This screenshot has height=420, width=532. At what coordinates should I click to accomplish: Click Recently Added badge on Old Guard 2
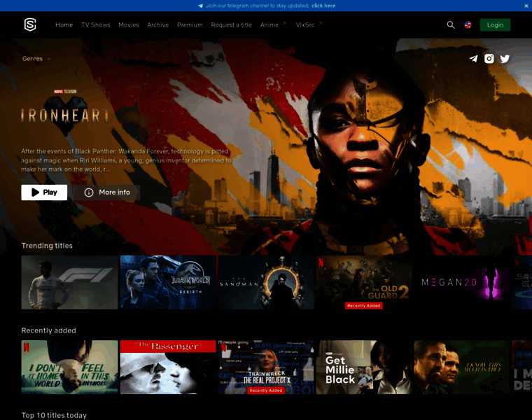point(364,306)
